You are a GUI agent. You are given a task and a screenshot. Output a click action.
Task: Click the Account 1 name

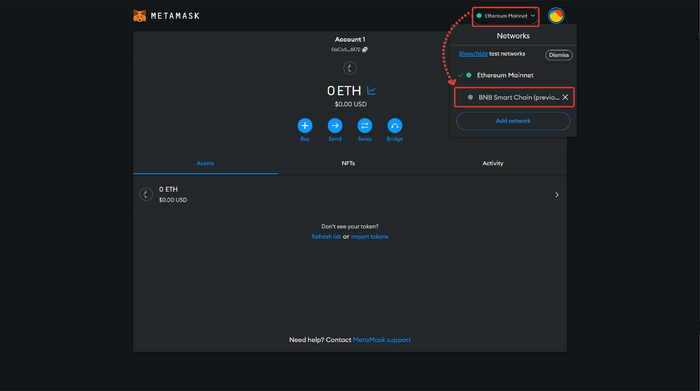[350, 39]
